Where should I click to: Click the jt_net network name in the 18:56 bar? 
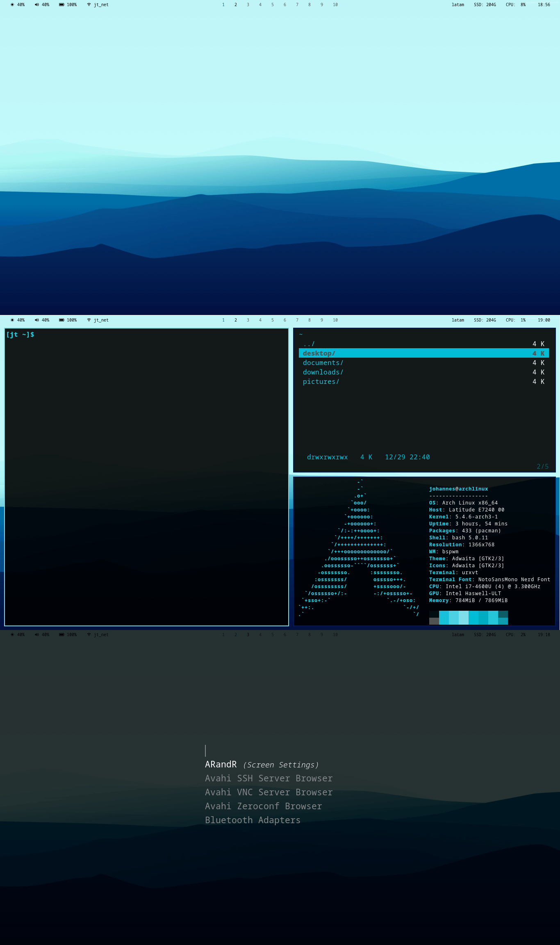[101, 5]
